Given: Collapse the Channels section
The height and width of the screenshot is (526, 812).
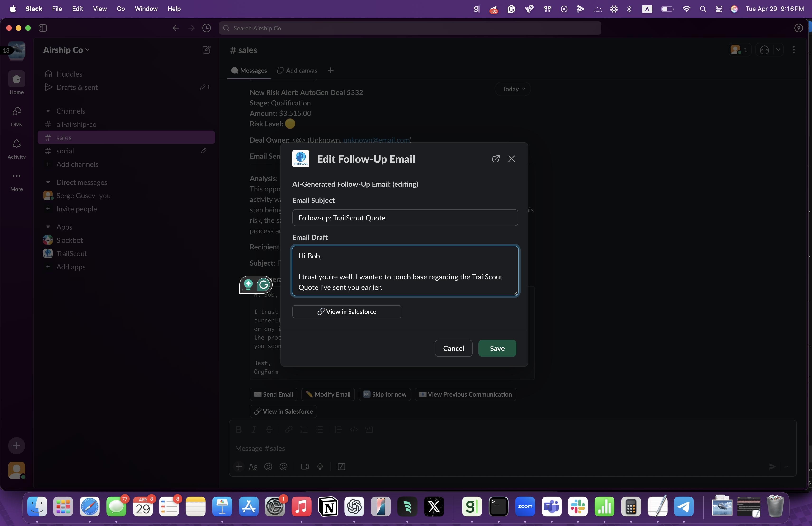Looking at the screenshot, I should coord(48,111).
